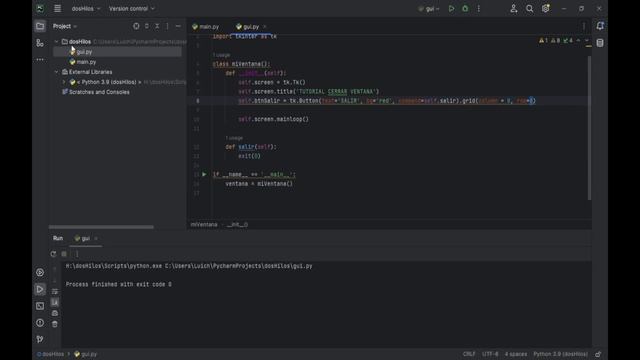
Task: Switch to the main.py editor tab
Action: 206,27
